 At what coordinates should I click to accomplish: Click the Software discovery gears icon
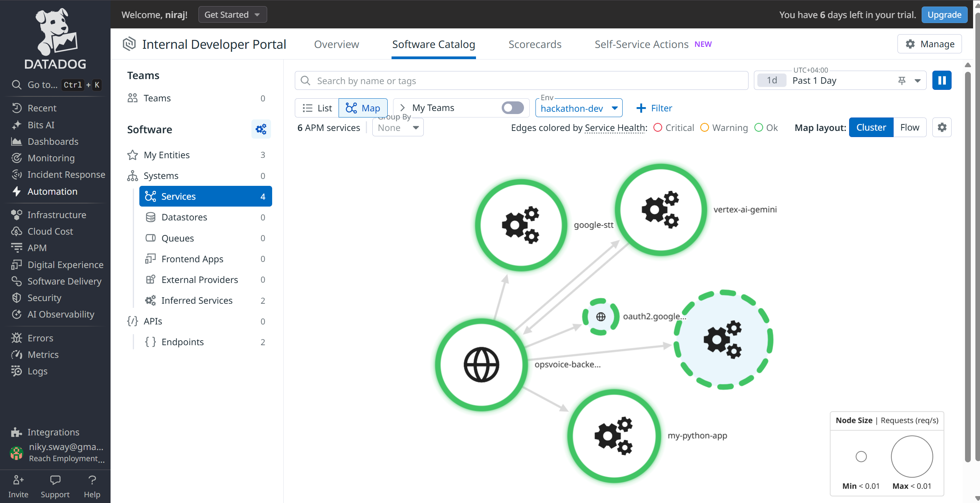click(261, 129)
